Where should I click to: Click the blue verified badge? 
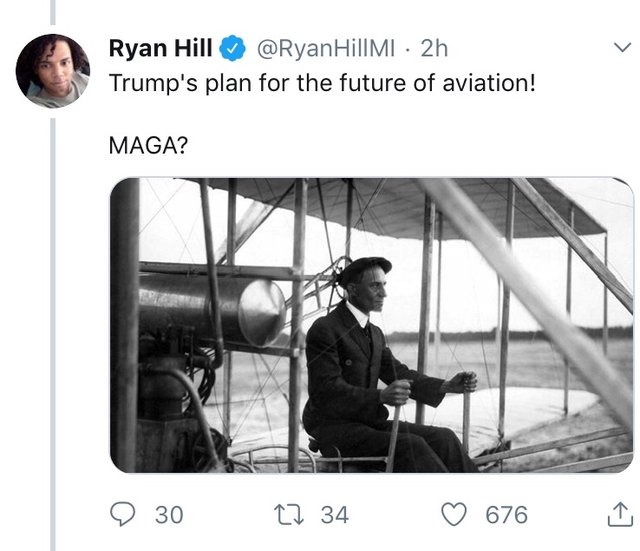233,46
